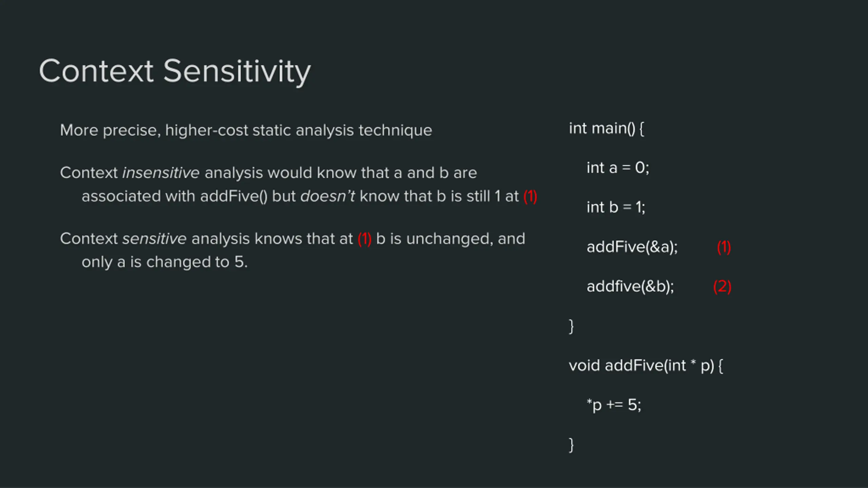Image resolution: width=868 pixels, height=488 pixels.
Task: Click the red (1) after 'still 1 at'
Action: pos(530,196)
